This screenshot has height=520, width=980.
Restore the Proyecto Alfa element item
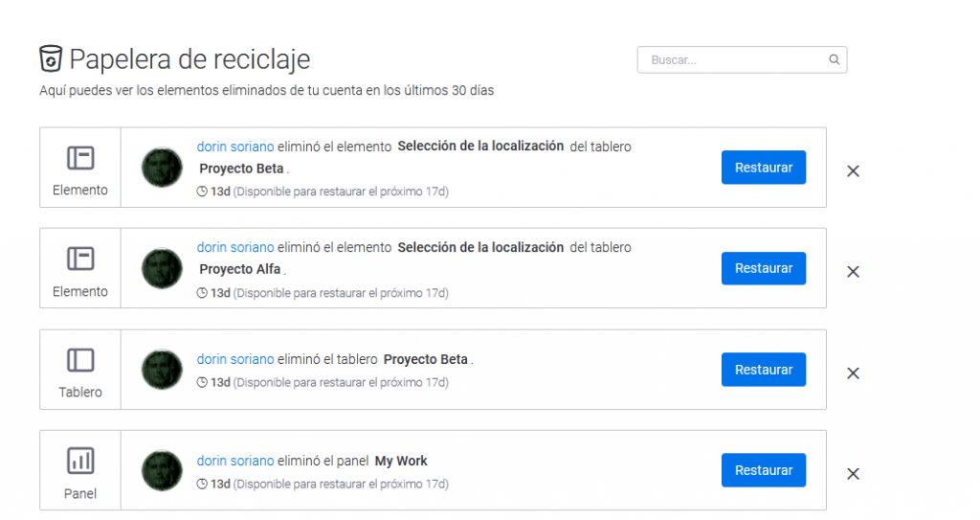[x=764, y=268]
